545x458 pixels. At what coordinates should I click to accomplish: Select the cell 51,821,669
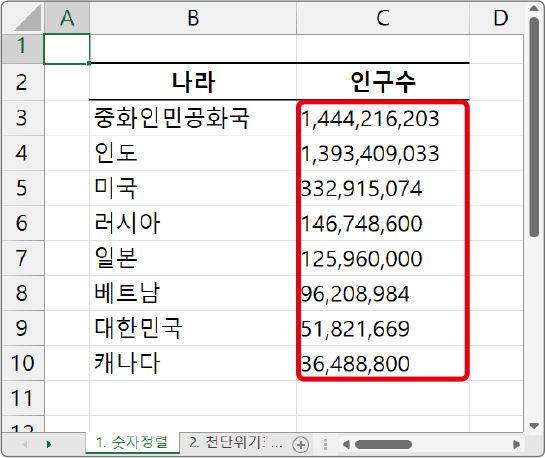point(383,328)
